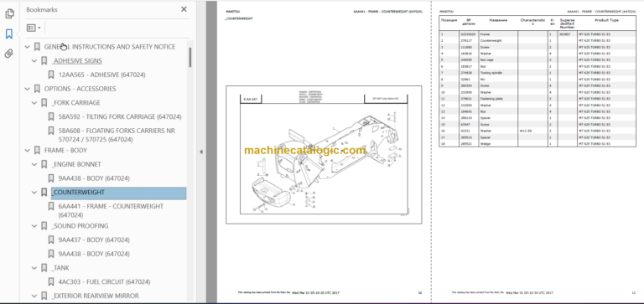Collapse the _ENGINE BONNET bookmark group
The image size is (644, 304).
pos(34,164)
